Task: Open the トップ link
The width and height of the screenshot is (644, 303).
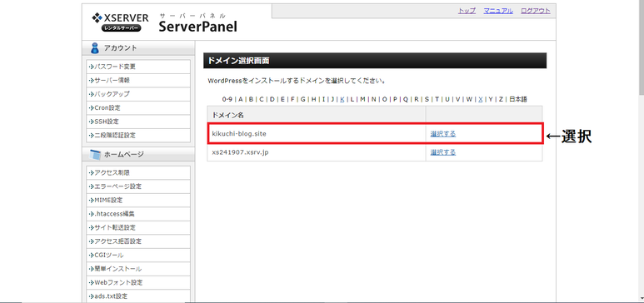Action: click(x=467, y=11)
